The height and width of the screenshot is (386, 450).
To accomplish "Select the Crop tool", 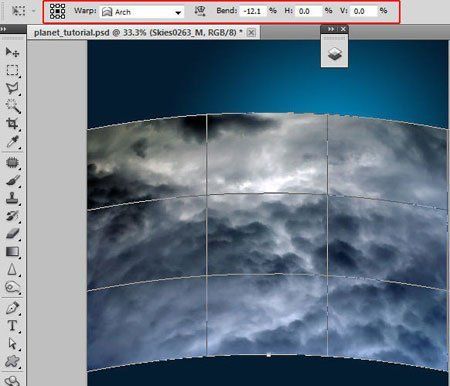I will pyautogui.click(x=12, y=124).
